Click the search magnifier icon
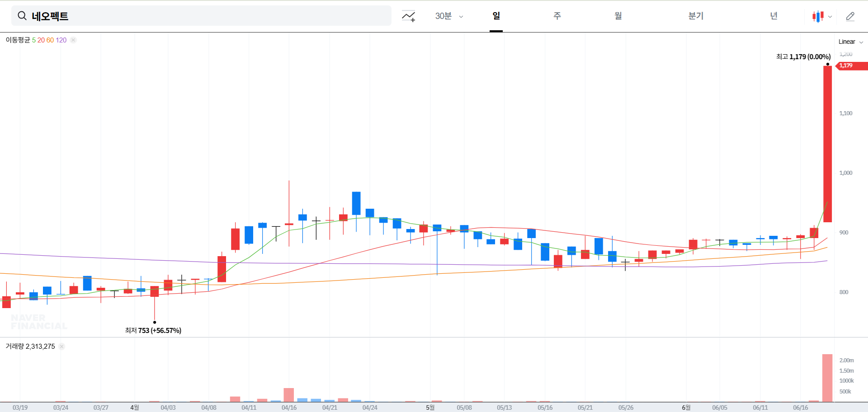 22,16
